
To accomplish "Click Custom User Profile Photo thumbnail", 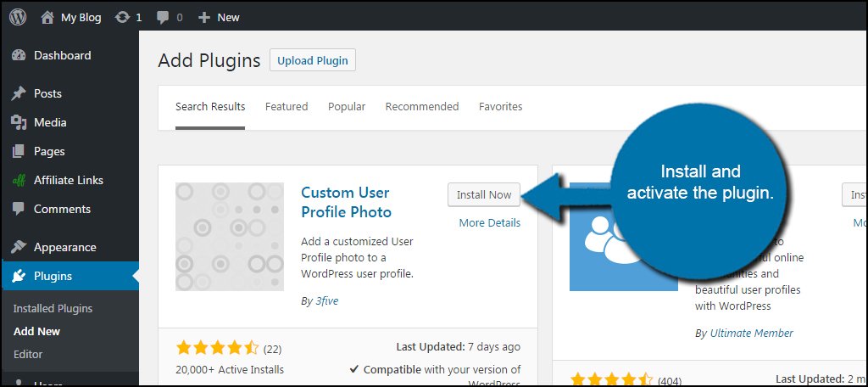I will 230,237.
